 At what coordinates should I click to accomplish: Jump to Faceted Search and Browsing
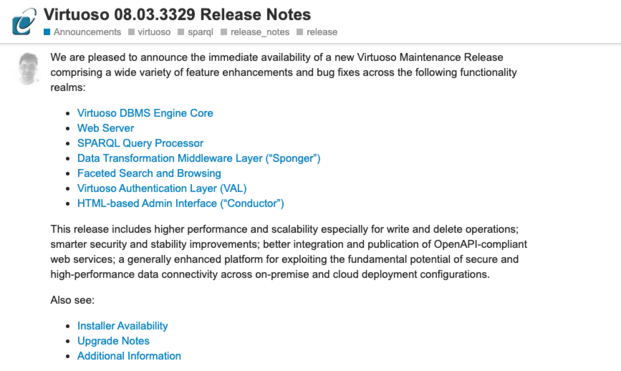coord(149,173)
